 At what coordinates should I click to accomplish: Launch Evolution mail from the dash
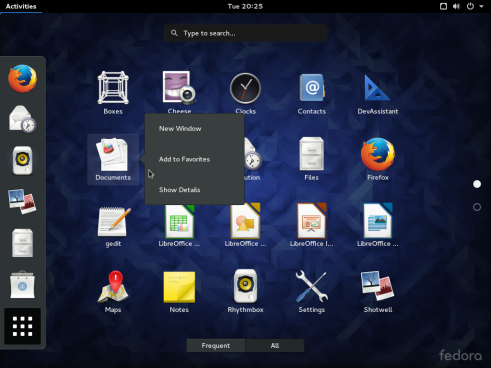[x=22, y=119]
